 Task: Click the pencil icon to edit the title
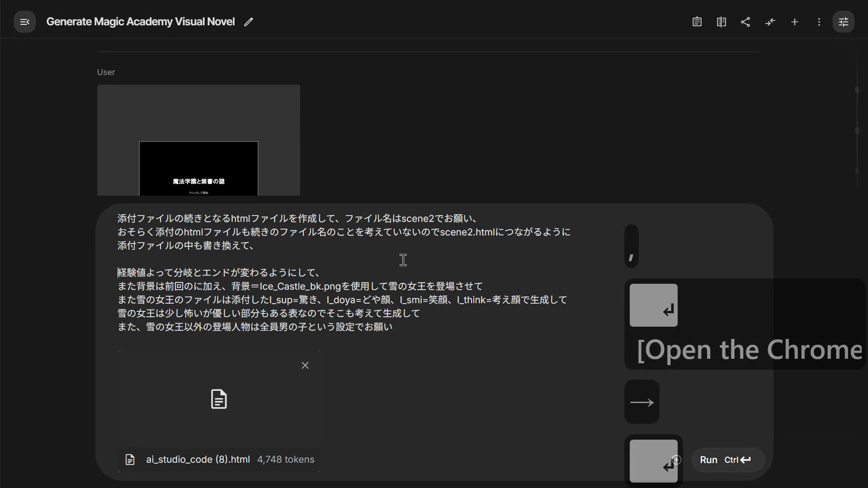(x=248, y=22)
